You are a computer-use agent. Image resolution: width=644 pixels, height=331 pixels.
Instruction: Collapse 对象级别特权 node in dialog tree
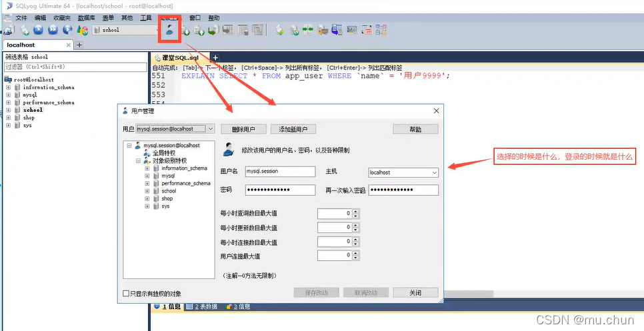coord(139,161)
